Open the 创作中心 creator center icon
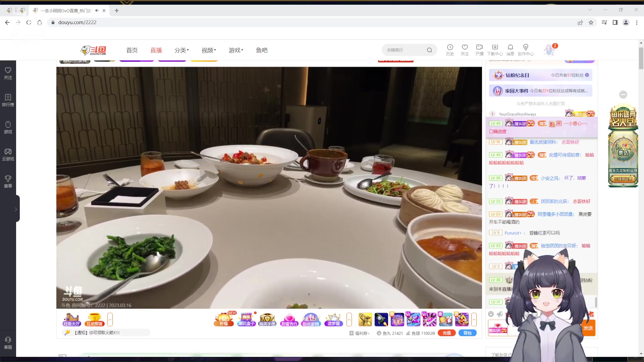This screenshot has height=362, width=644. click(526, 50)
